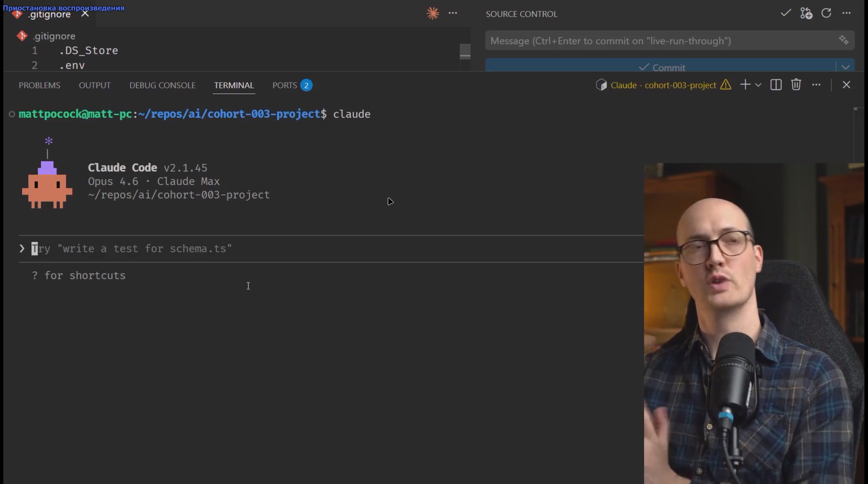Click the SOURCE CONTROL panel title
The width and height of the screenshot is (868, 484).
click(x=522, y=14)
